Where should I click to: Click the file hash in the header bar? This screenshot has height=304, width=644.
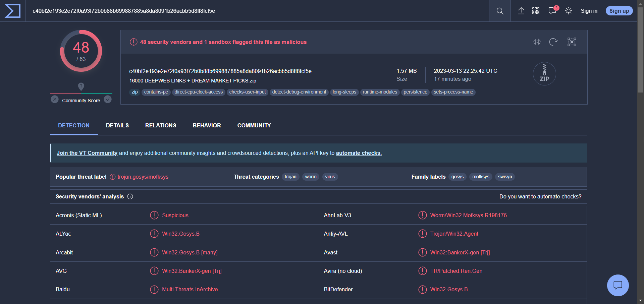(124, 11)
